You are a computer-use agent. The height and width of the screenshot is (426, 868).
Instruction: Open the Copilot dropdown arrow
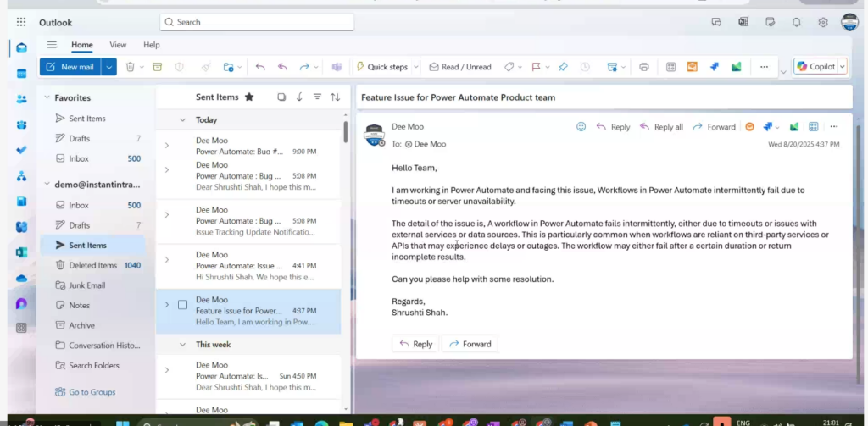point(842,67)
